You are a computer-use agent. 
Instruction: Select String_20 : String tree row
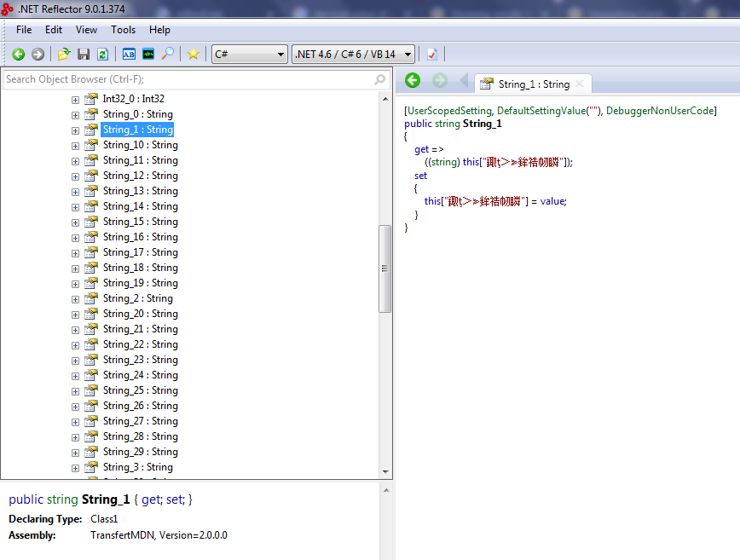coord(141,314)
